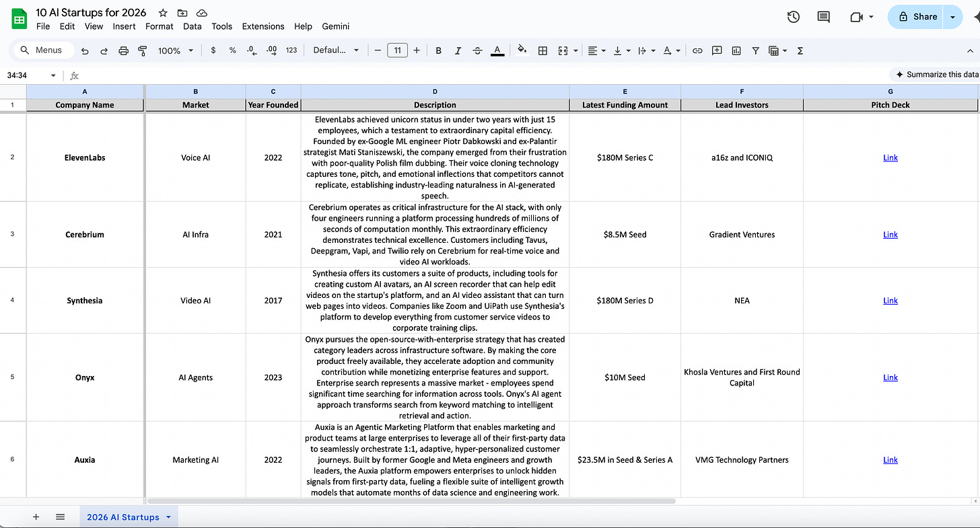This screenshot has width=980, height=528.
Task: Add a new sheet
Action: (36, 517)
